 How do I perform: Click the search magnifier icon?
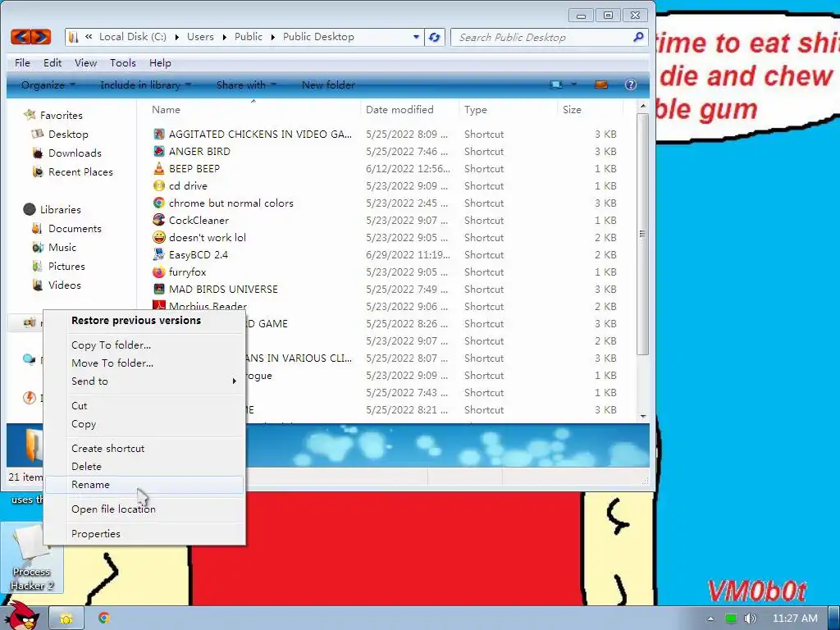(x=638, y=37)
